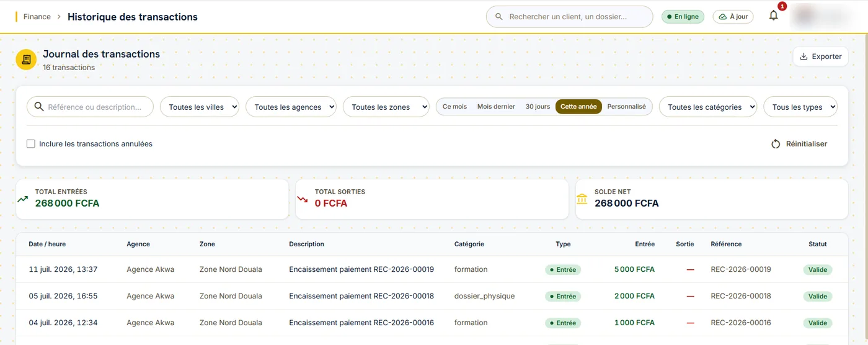Click the blurred user avatar
The height and width of the screenshot is (345, 868).
pos(821,16)
